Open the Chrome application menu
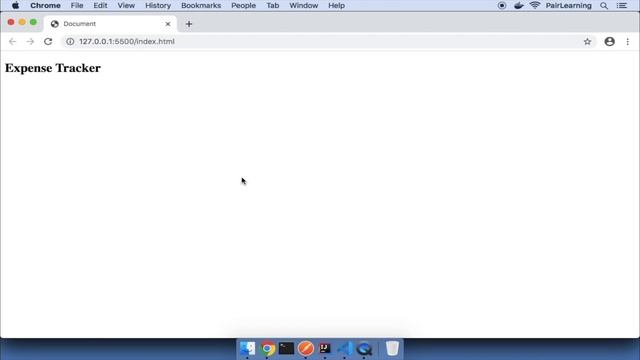The height and width of the screenshot is (360, 640). coord(45,6)
